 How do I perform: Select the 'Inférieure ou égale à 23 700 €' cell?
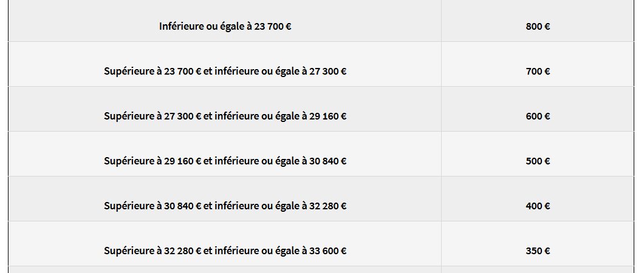click(x=225, y=21)
